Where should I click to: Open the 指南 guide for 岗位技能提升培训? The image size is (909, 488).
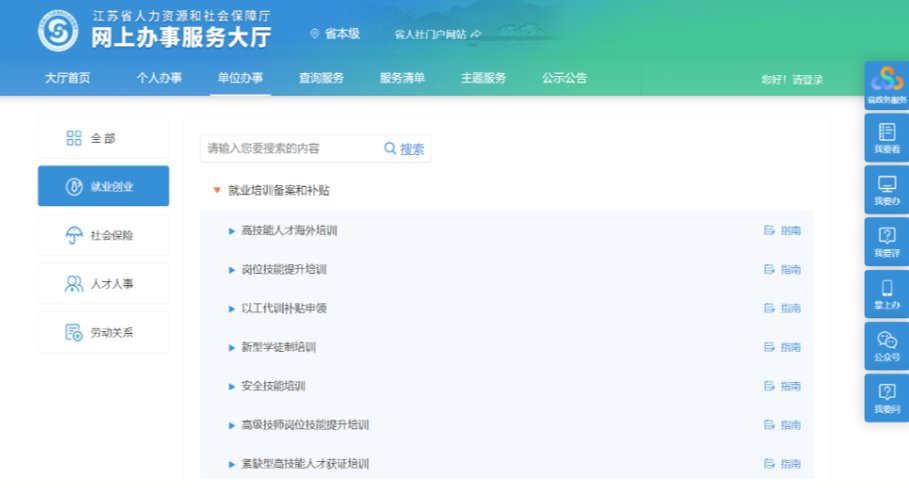[x=783, y=270]
